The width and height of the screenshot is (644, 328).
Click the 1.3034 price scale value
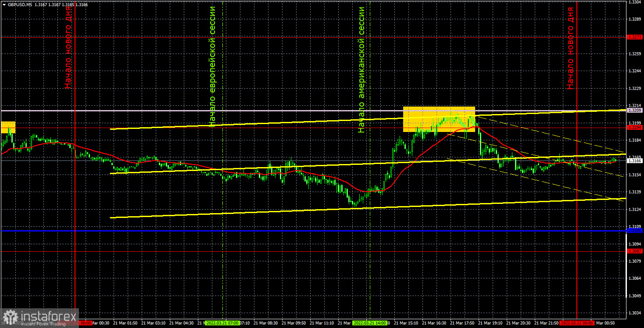point(634,313)
